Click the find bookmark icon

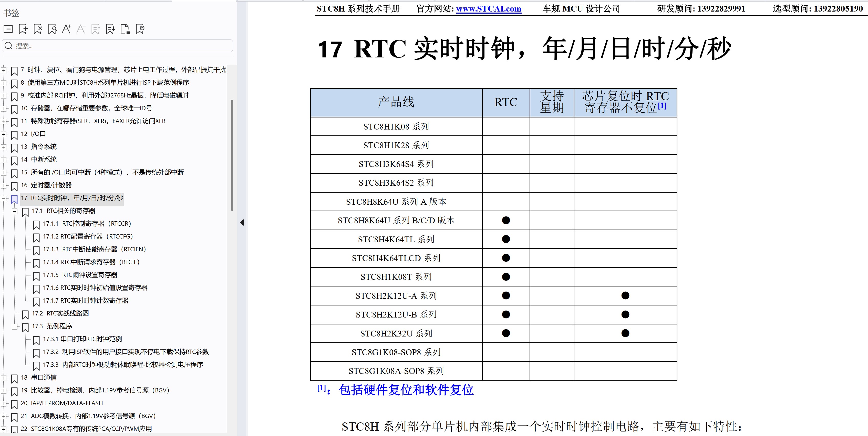pyautogui.click(x=52, y=29)
